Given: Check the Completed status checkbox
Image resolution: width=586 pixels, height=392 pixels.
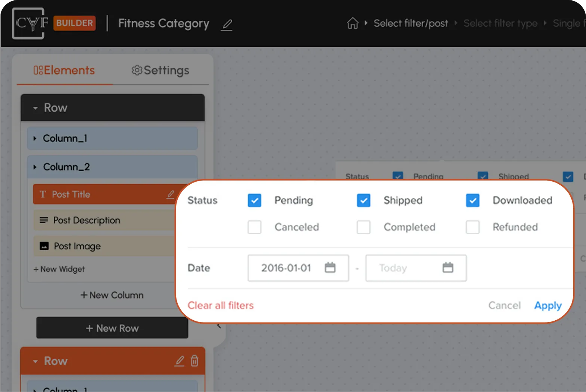Looking at the screenshot, I should 364,227.
